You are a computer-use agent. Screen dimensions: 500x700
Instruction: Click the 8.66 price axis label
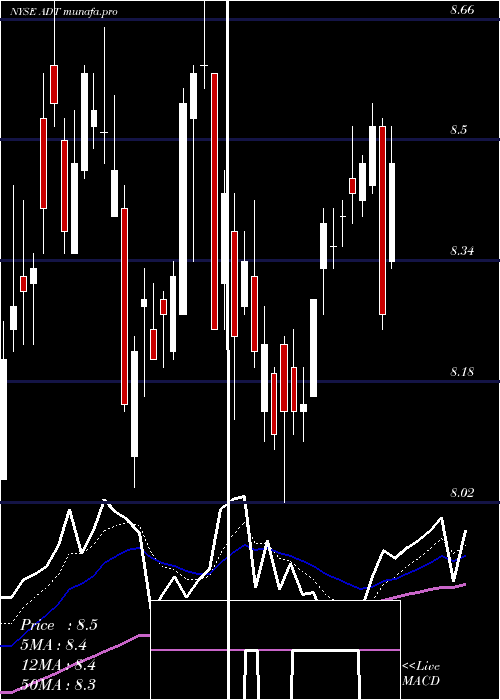pyautogui.click(x=462, y=10)
